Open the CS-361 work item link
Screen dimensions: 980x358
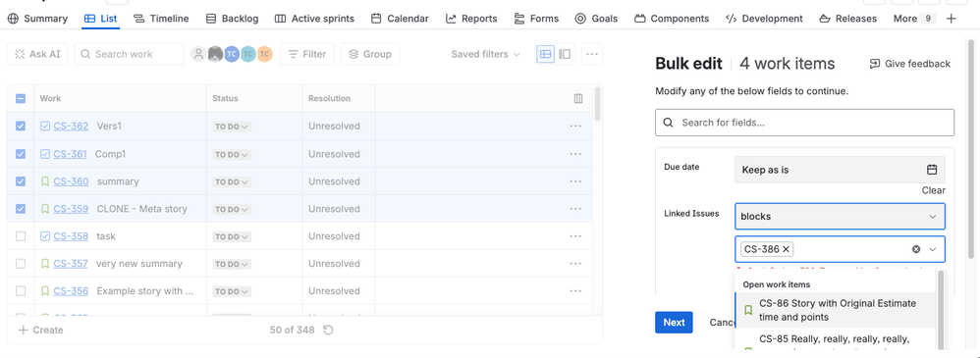tap(70, 154)
